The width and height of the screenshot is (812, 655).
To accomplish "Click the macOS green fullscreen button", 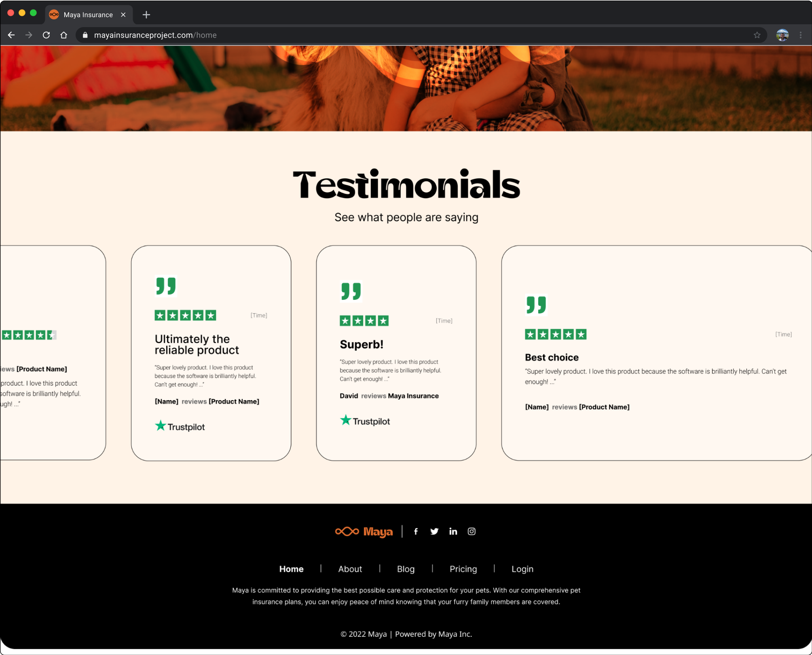I will pos(33,13).
